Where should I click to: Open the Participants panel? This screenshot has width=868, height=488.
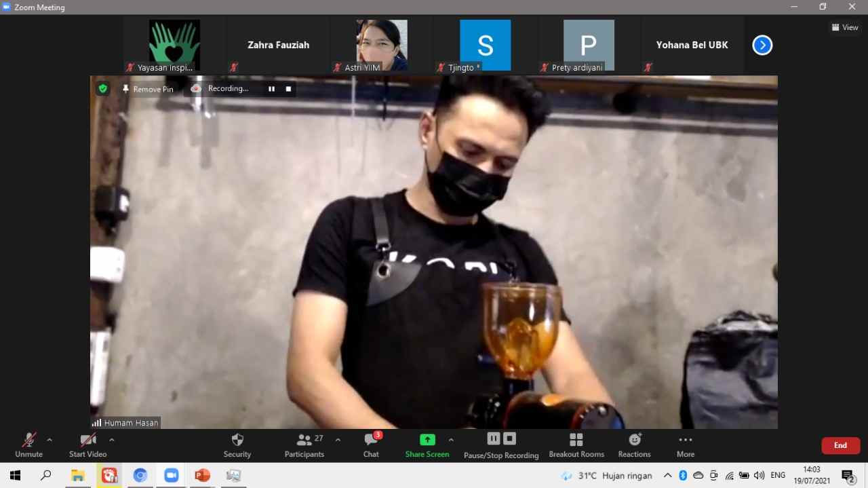(304, 445)
